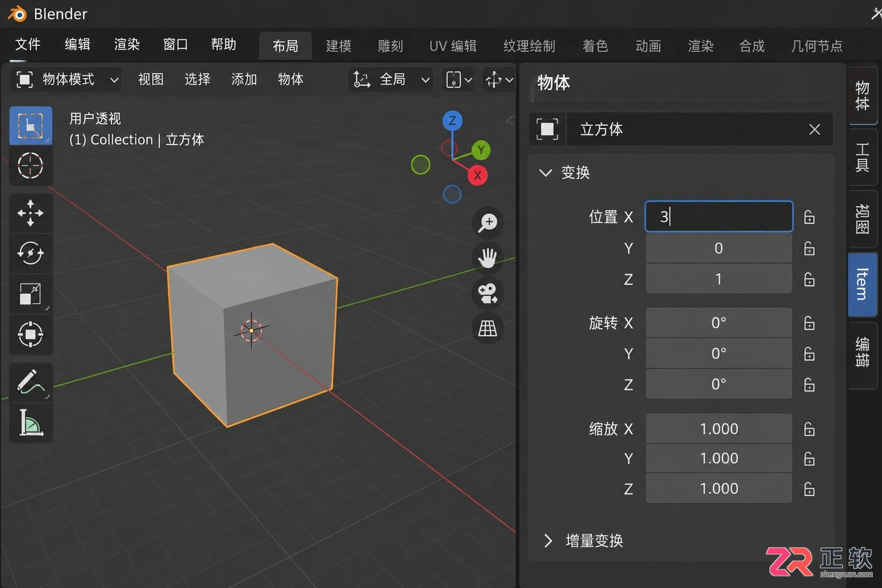Select the Measure tool

point(31,423)
